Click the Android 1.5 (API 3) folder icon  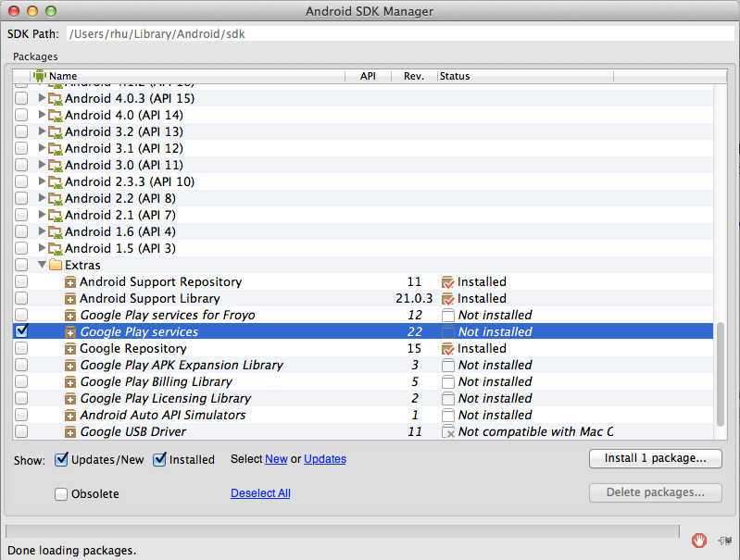56,249
